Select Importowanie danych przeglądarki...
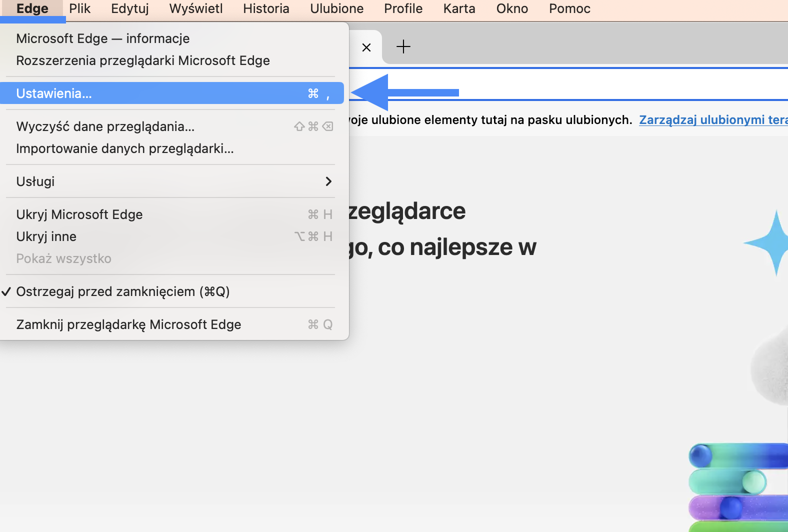Viewport: 788px width, 532px height. coord(172,148)
